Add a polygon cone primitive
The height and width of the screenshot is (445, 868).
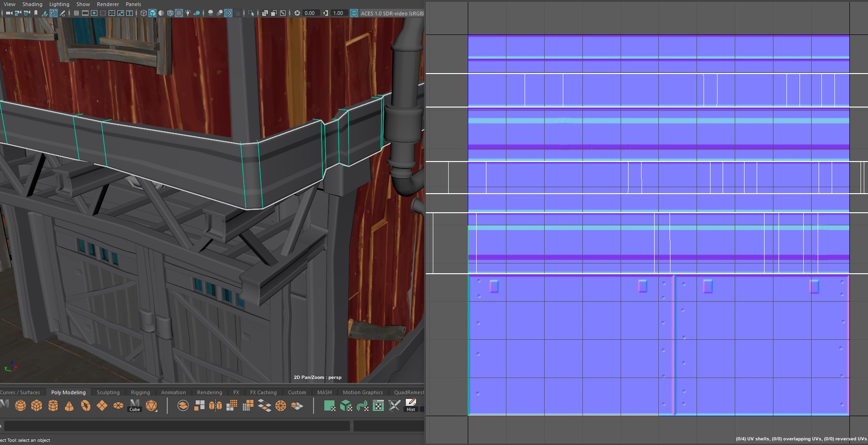69,405
